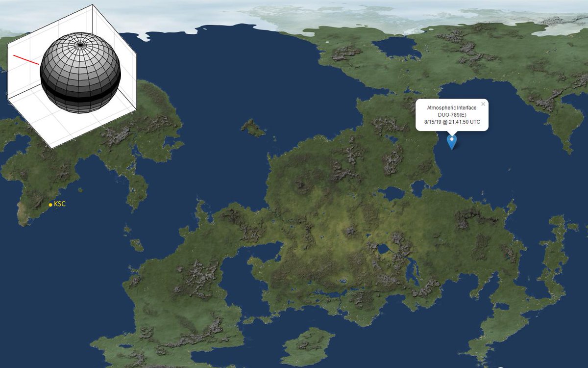Click the KSC map label

tap(60, 204)
